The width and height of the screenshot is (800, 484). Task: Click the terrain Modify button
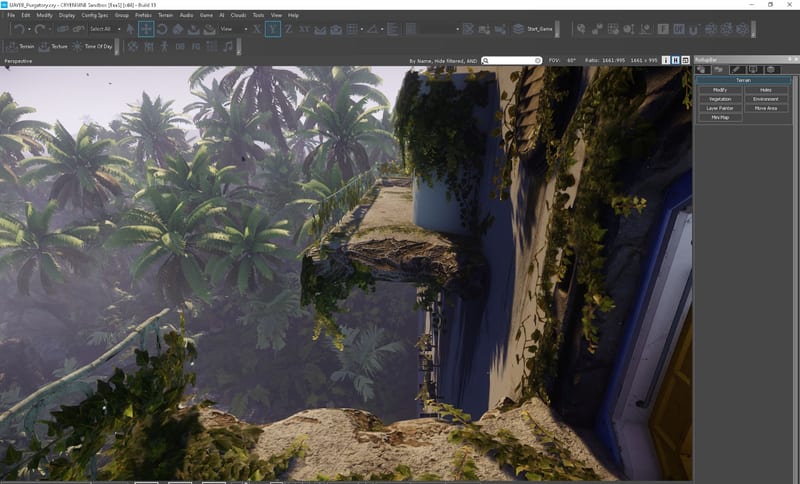(720, 90)
